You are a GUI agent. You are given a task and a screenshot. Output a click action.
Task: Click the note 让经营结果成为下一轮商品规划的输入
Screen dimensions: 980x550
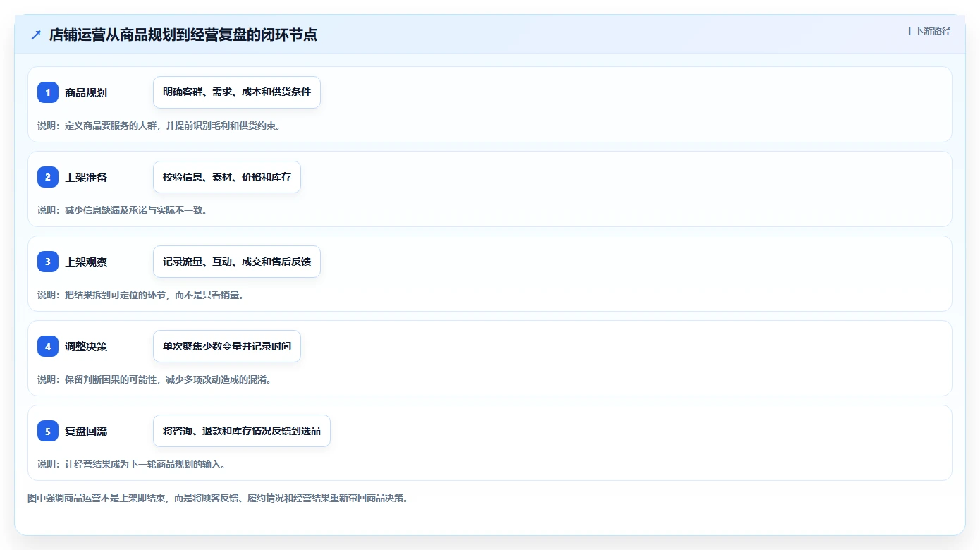tap(131, 464)
